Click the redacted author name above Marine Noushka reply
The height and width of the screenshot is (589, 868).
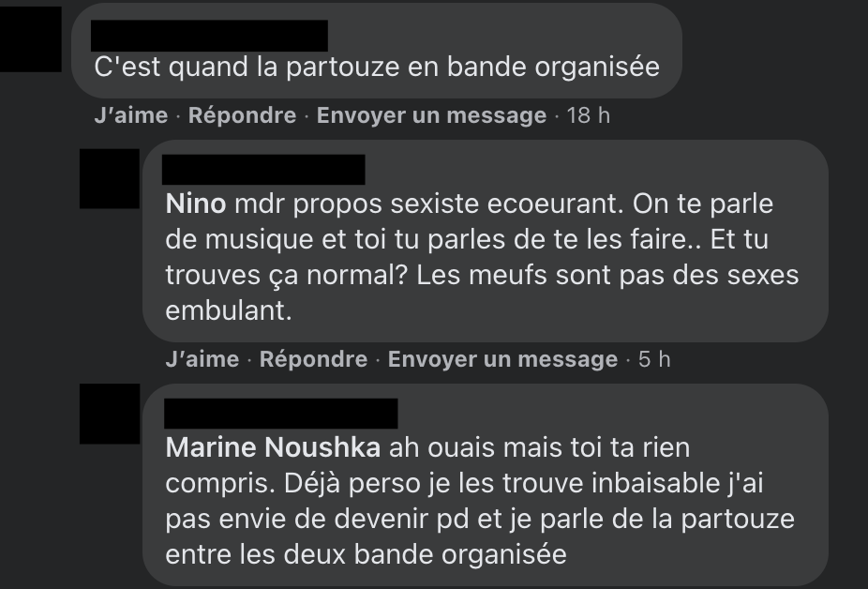click(280, 414)
